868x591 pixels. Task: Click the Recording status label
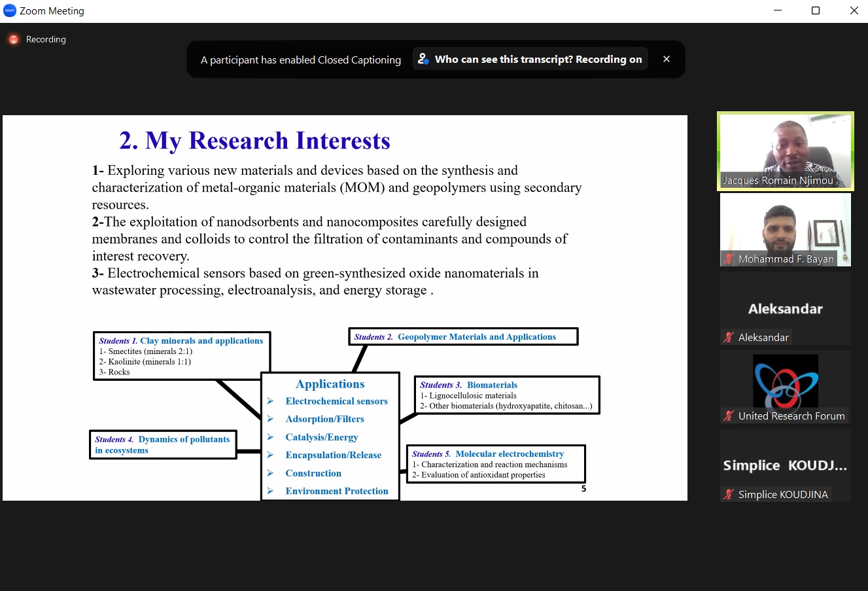click(x=46, y=39)
